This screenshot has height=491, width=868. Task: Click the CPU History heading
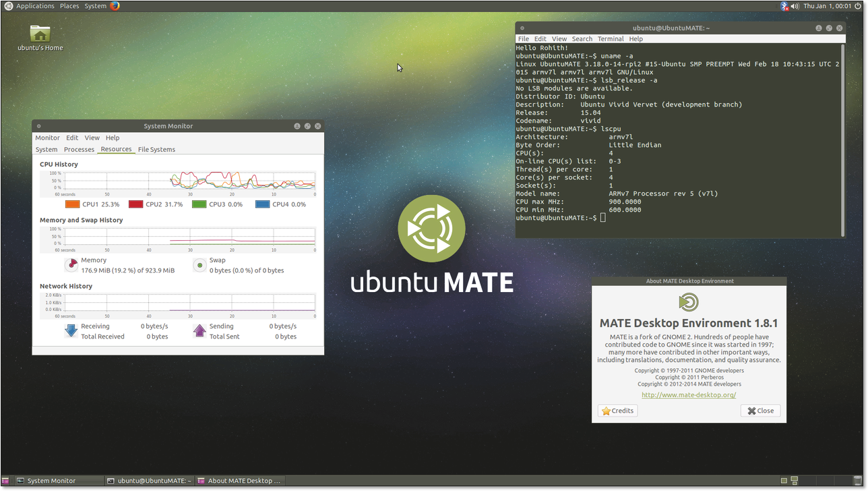(59, 164)
